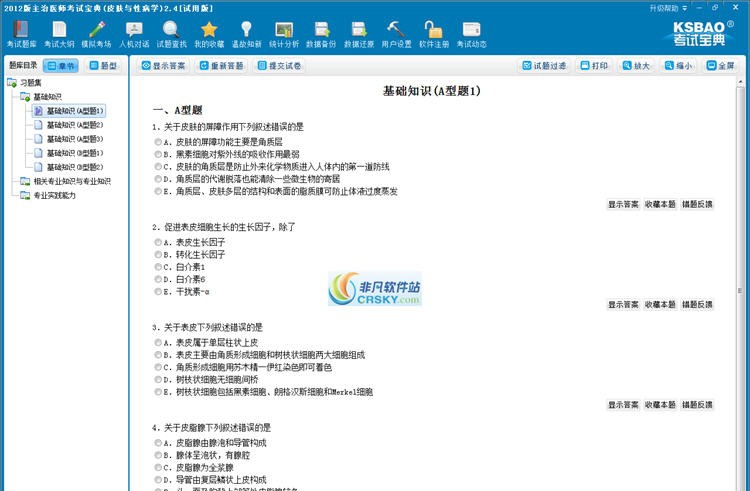Click 收藏本题 for question 3
The height and width of the screenshot is (491, 750).
[x=660, y=405]
